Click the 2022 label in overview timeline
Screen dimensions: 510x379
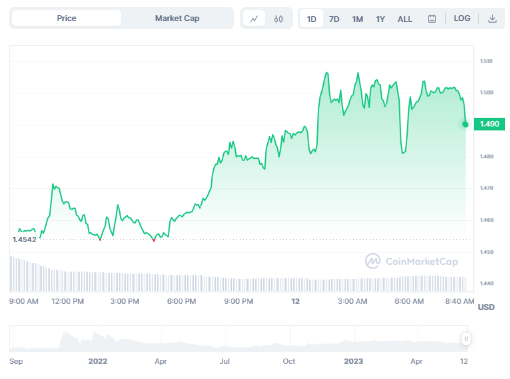point(98,361)
